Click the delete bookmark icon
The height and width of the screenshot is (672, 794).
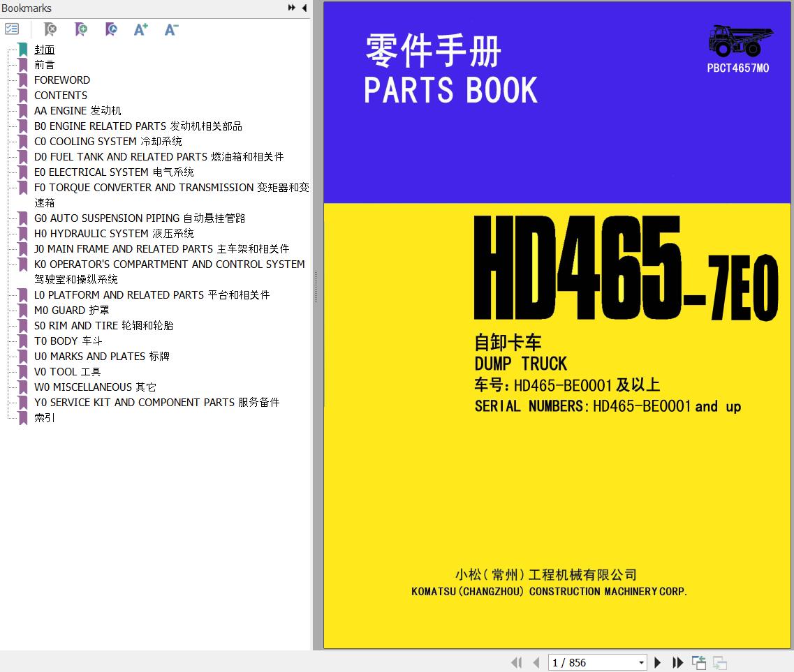point(50,29)
